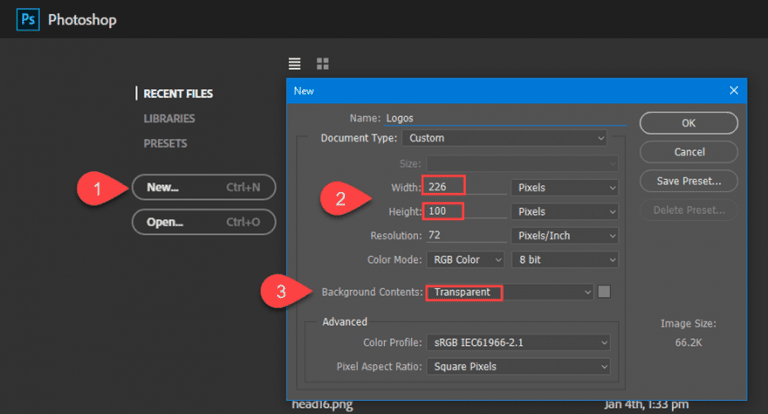Open Background Contents Transparent dropdown

point(509,292)
